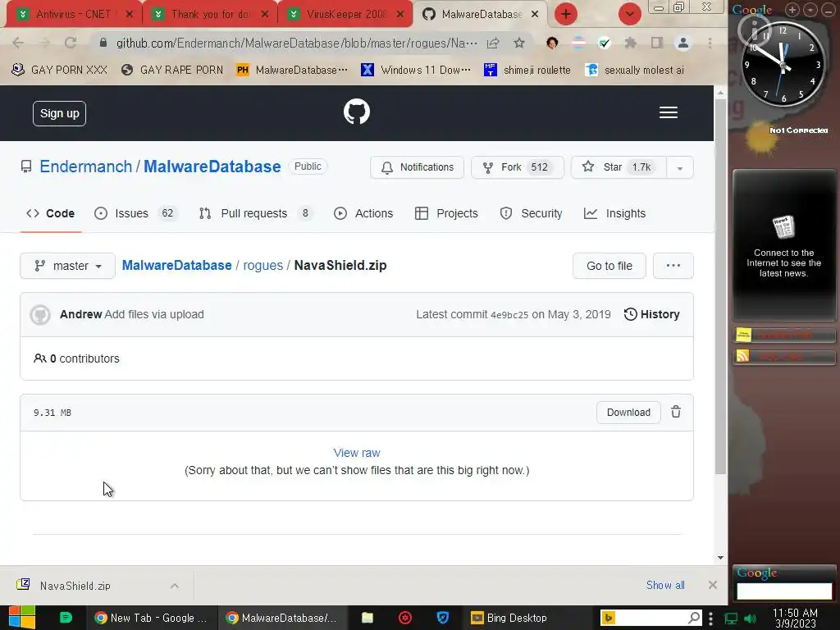Click the red tab search dropdown arrow
This screenshot has height=630, width=840.
[630, 15]
